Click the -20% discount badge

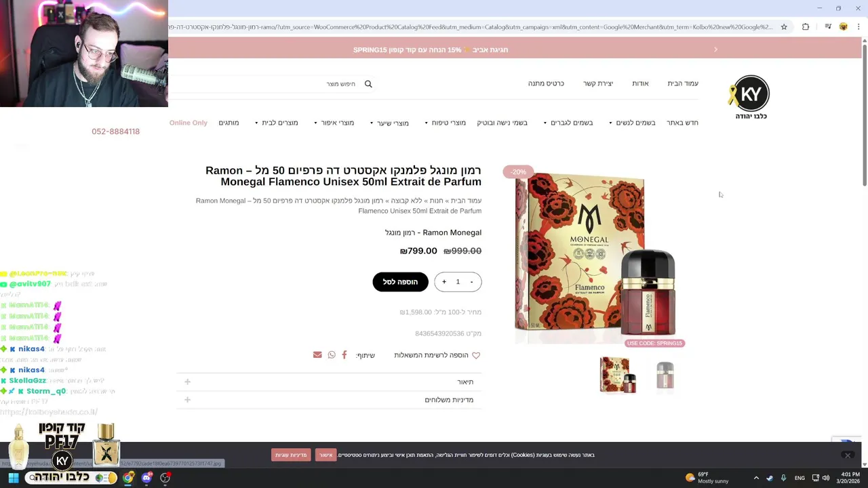point(517,171)
